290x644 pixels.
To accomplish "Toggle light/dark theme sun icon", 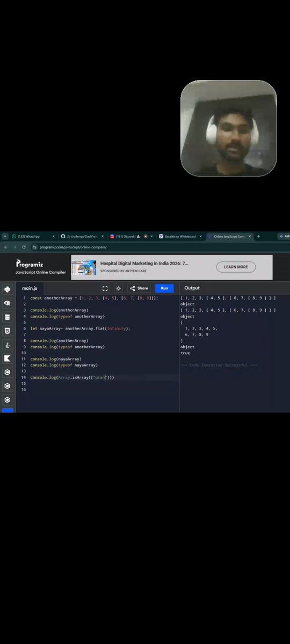I will pyautogui.click(x=118, y=288).
